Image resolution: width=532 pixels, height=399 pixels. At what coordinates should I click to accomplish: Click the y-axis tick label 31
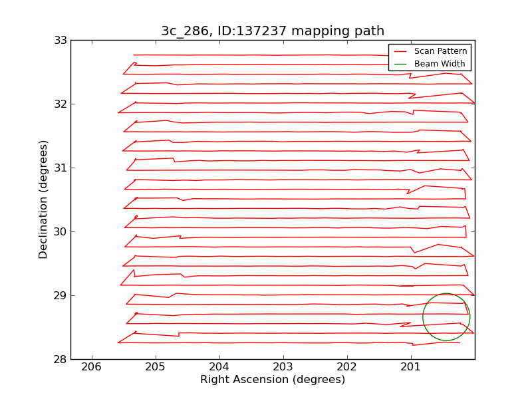point(61,168)
